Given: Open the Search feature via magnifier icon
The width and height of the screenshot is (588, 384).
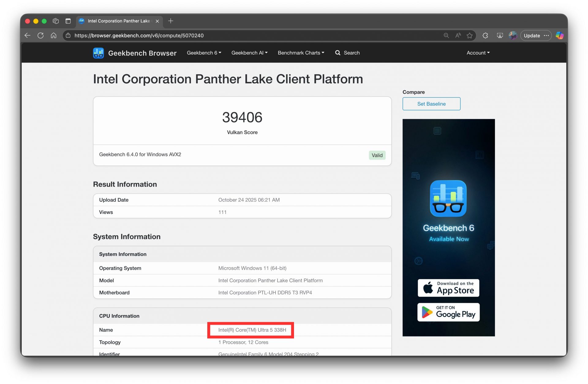Looking at the screenshot, I should 338,53.
